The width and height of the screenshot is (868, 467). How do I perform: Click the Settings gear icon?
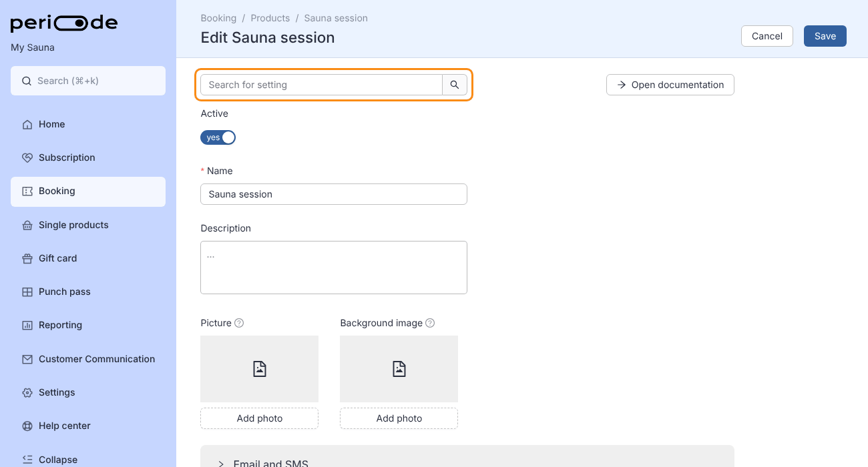[x=27, y=392]
